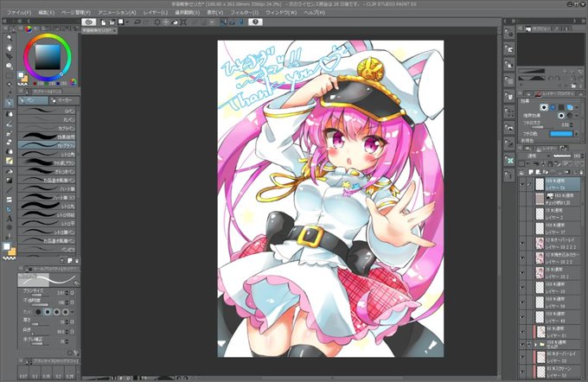Click the Open file icon

click(x=112, y=22)
